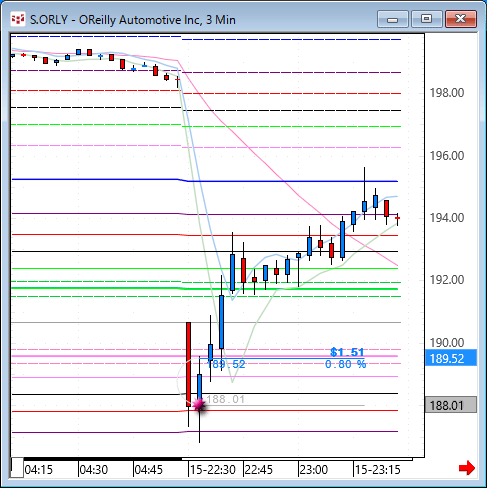Click the 189.52 label on chart line
487x488 pixels.
(226, 364)
